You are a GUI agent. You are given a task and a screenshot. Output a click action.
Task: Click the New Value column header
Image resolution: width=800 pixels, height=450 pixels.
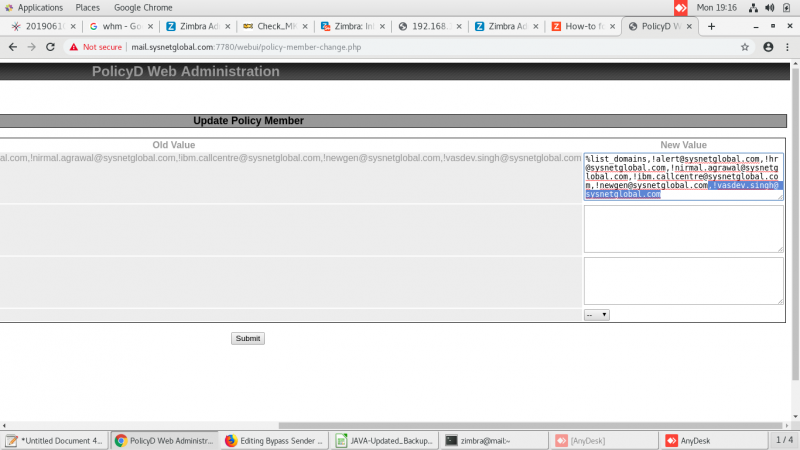[x=683, y=145]
